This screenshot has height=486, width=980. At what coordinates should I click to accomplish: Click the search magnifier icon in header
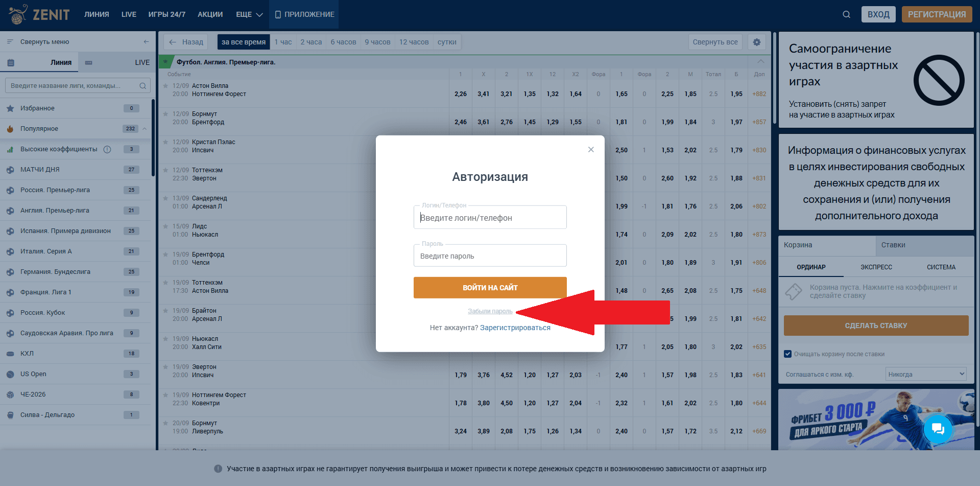[x=846, y=14]
